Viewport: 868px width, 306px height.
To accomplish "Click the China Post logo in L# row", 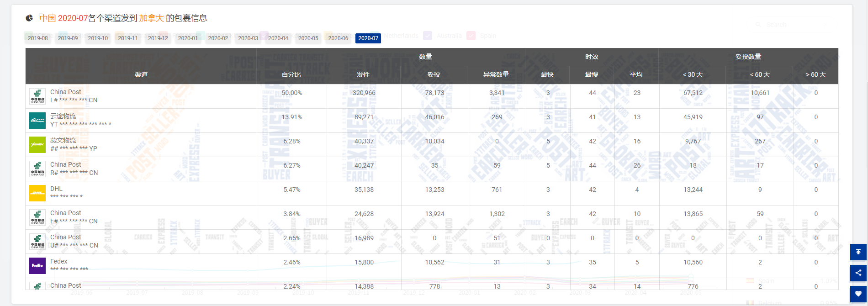I will 37,96.
